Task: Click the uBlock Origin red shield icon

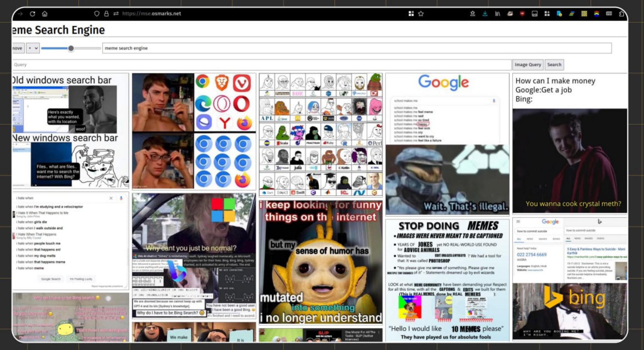Action: (x=522, y=14)
